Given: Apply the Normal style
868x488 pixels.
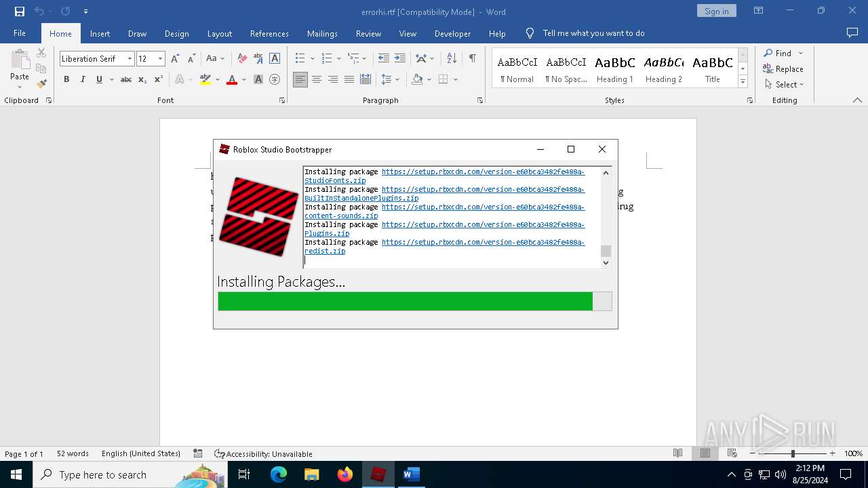Looking at the screenshot, I should tap(517, 68).
